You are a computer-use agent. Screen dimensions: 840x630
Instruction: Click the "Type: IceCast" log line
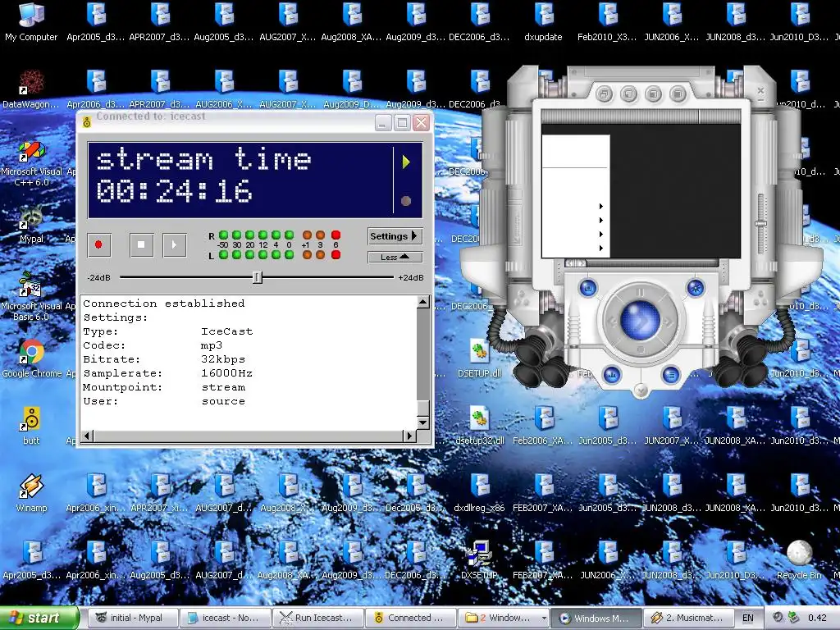pyautogui.click(x=167, y=331)
